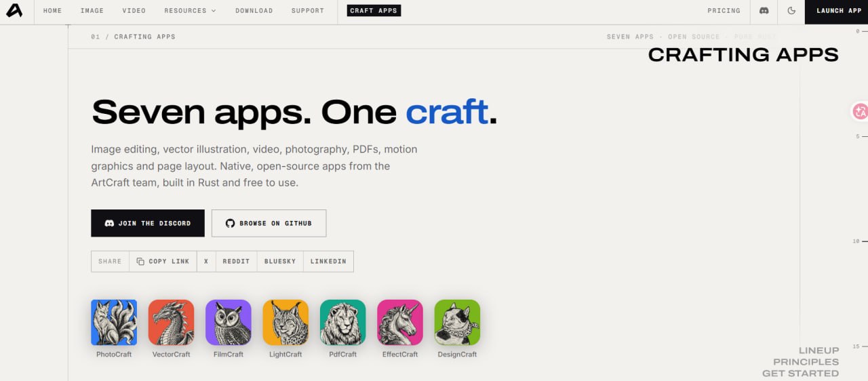This screenshot has width=868, height=381.
Task: Open the PhotoCraft fox app icon
Action: [114, 323]
